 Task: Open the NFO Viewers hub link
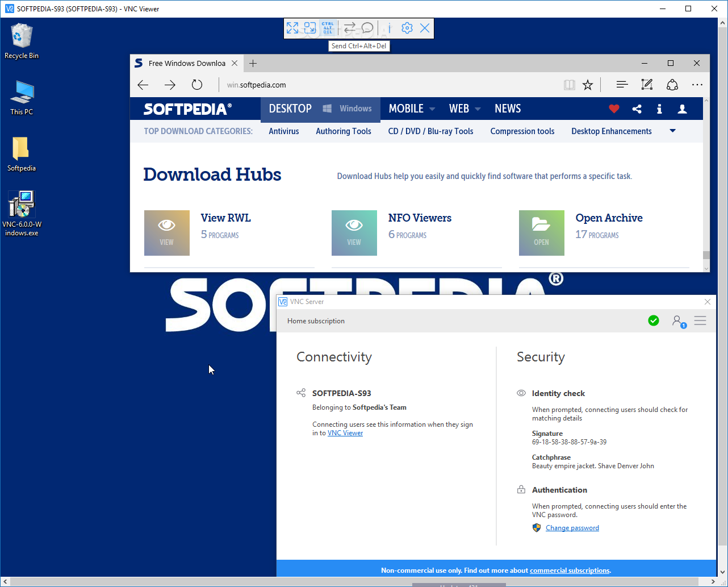pyautogui.click(x=420, y=218)
